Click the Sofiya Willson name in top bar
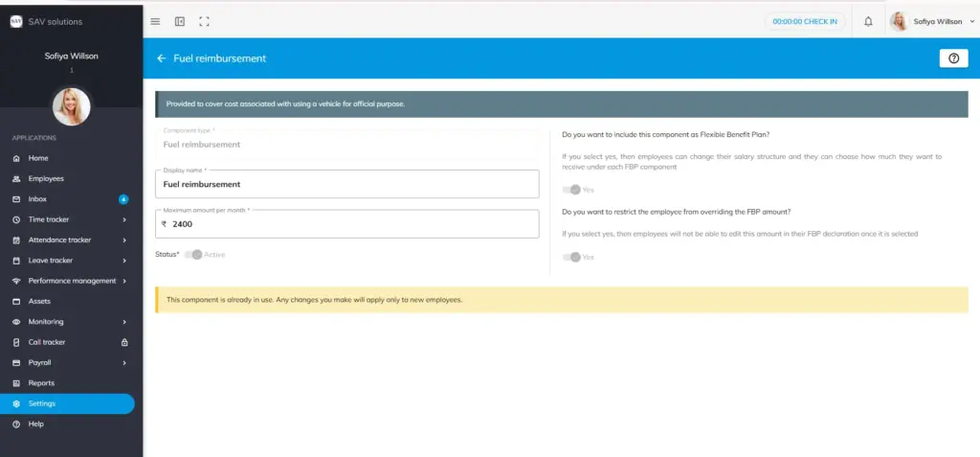This screenshot has width=980, height=457. [x=938, y=21]
